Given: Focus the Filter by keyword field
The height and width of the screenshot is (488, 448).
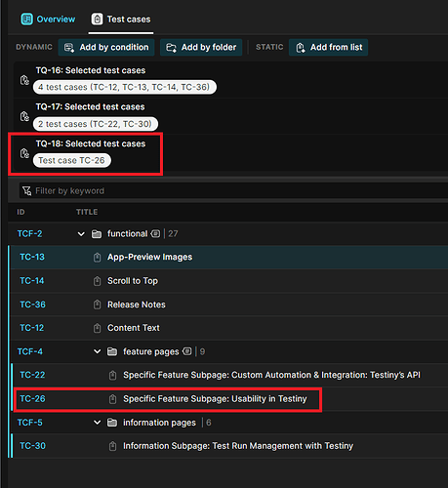Looking at the screenshot, I should 233,190.
